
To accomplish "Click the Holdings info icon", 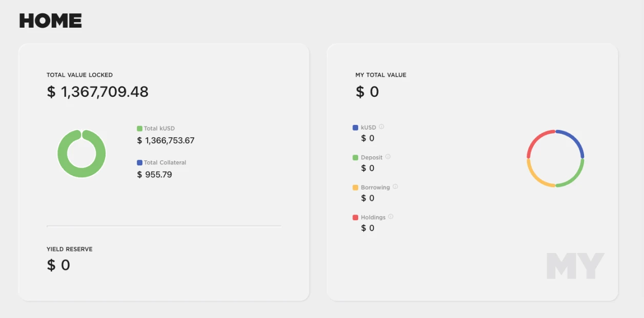I will click(x=390, y=217).
